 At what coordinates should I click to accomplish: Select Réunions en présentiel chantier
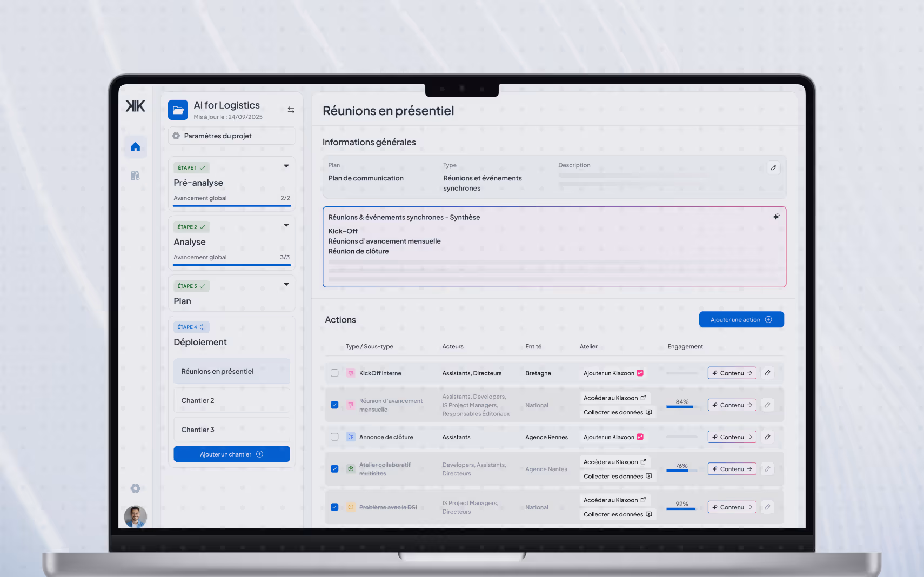coord(232,371)
